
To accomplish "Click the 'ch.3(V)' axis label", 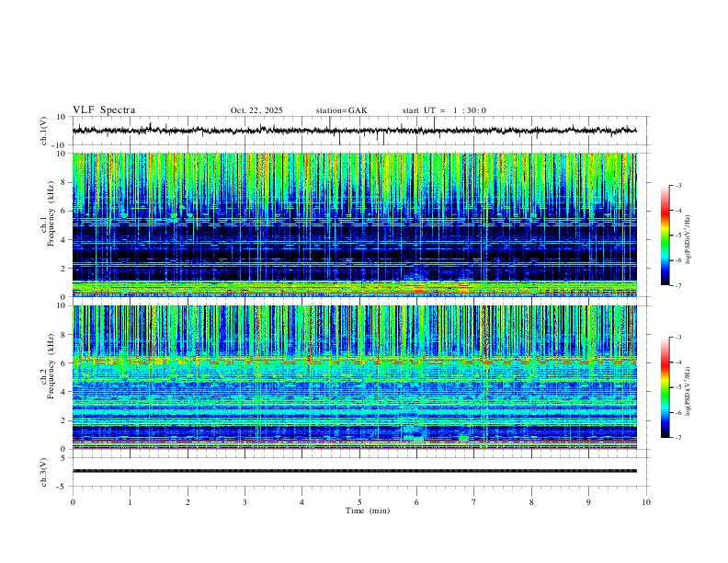I will (44, 472).
